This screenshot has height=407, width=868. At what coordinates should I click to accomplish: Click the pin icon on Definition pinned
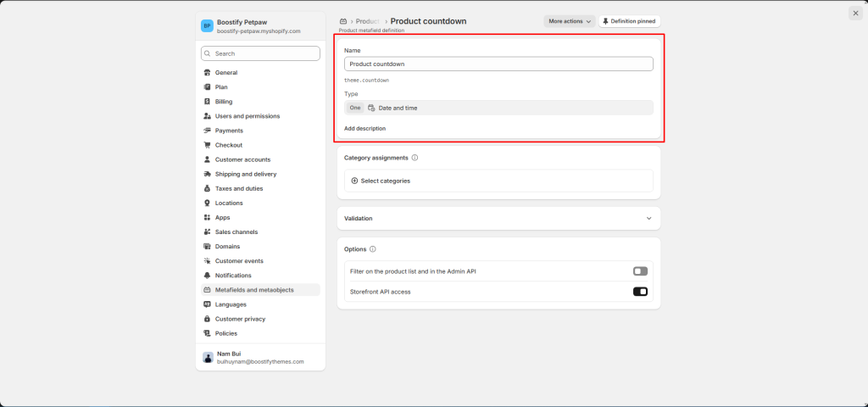point(605,21)
